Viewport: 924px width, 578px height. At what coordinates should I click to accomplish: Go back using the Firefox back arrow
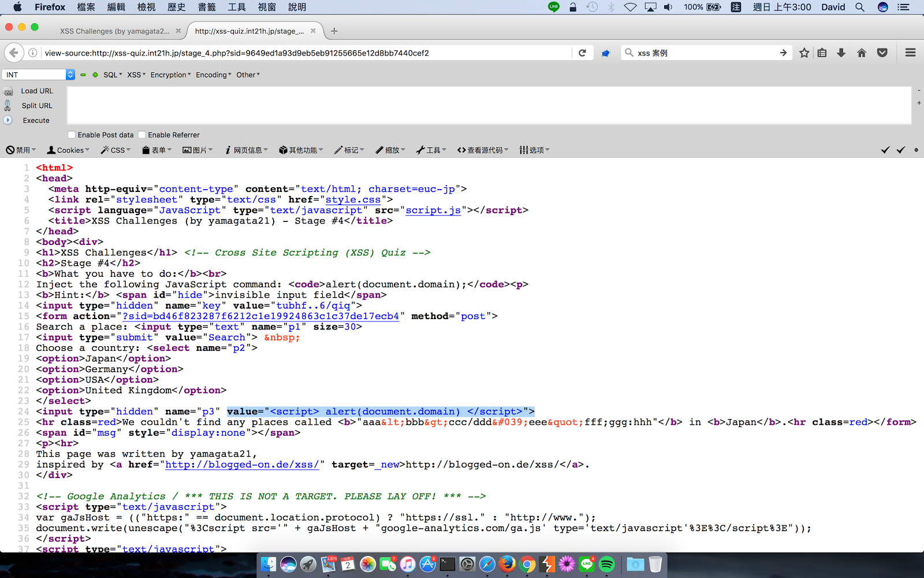(14, 53)
